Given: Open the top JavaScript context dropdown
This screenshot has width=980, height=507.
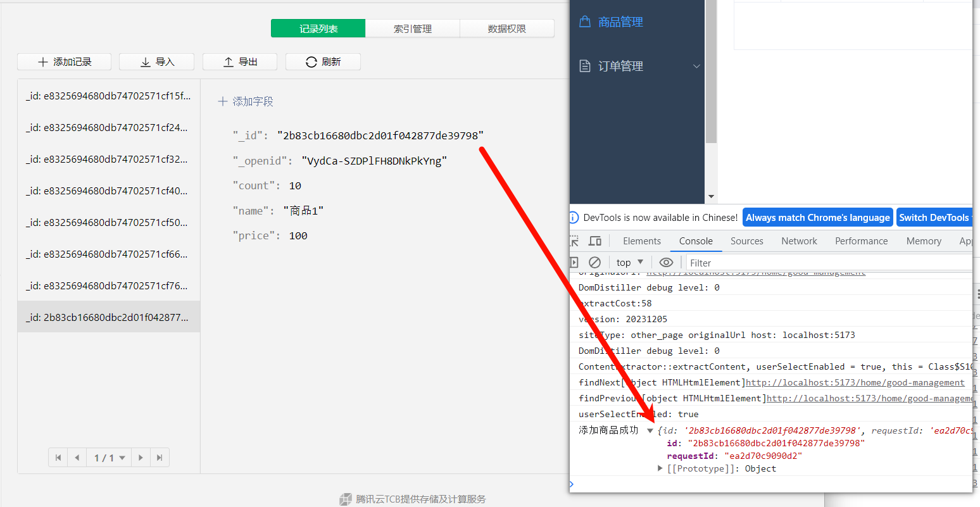Looking at the screenshot, I should click(630, 263).
